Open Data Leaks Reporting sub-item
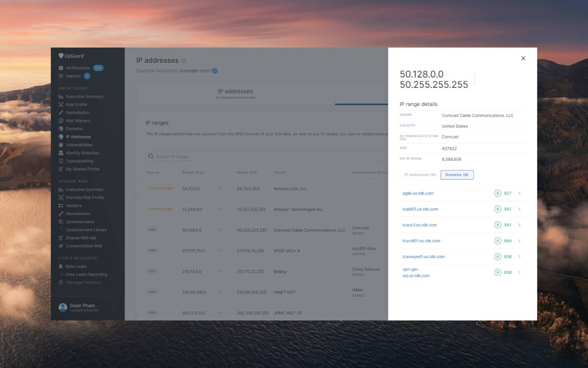The height and width of the screenshot is (368, 588). [x=86, y=274]
